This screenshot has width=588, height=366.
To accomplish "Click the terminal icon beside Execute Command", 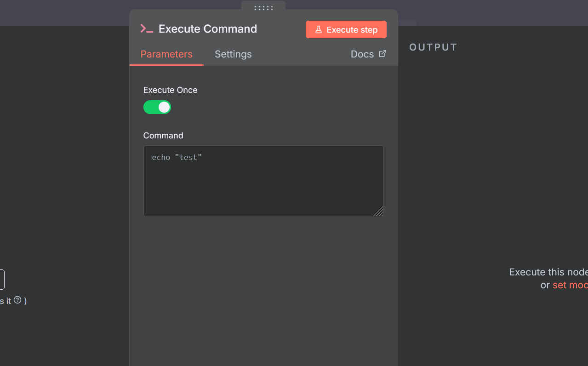I will click(147, 29).
